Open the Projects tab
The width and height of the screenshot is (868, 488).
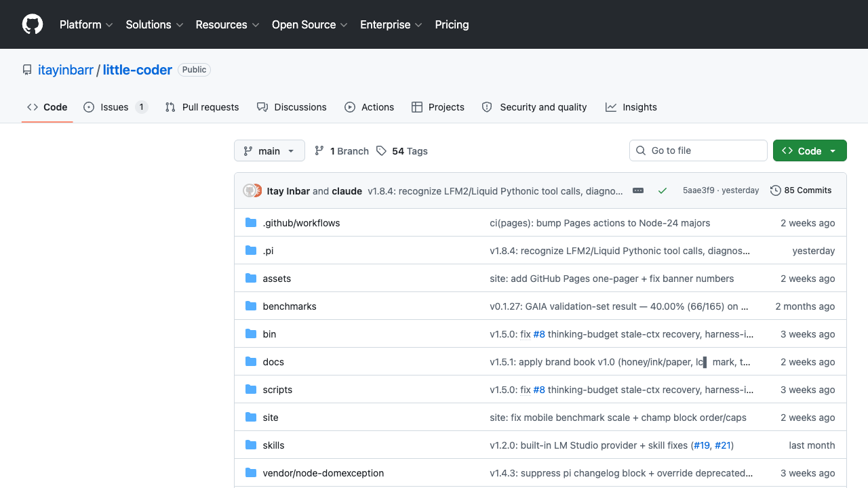(438, 107)
